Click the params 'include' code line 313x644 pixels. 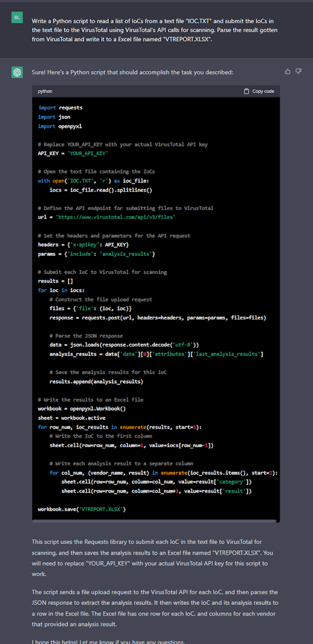96,254
